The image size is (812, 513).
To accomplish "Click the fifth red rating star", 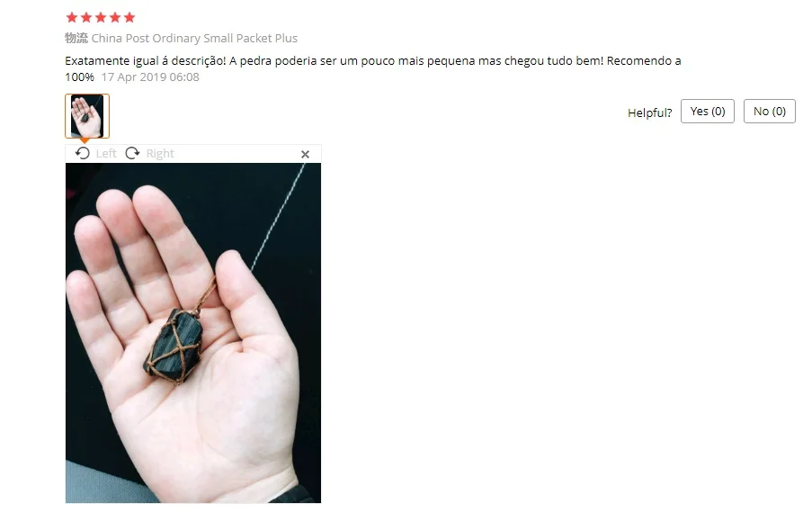I will coord(129,18).
